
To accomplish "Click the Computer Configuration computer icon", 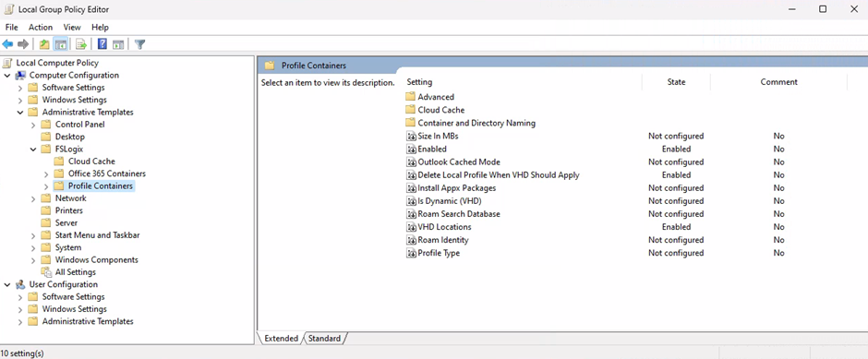I will click(x=20, y=76).
